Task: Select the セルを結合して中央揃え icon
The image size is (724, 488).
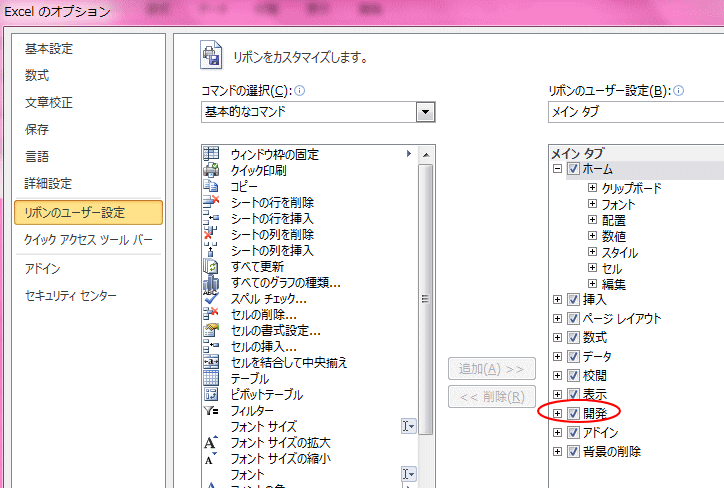Action: coord(211,362)
